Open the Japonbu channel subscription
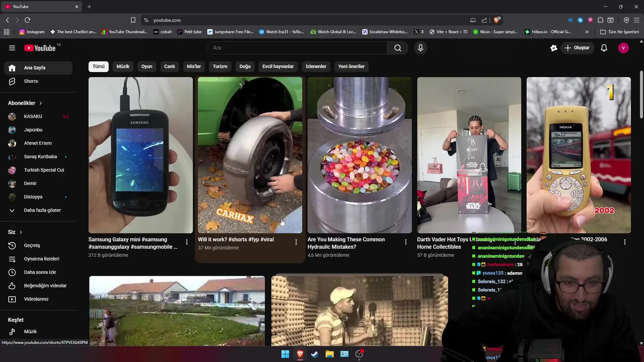 point(38,130)
